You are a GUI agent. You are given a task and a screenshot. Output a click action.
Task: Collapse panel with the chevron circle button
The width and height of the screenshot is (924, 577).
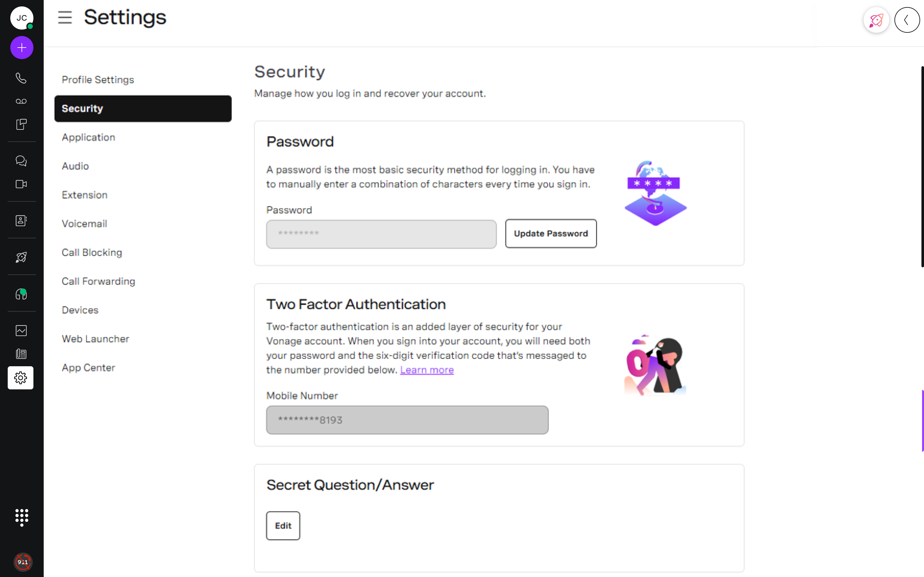click(907, 20)
